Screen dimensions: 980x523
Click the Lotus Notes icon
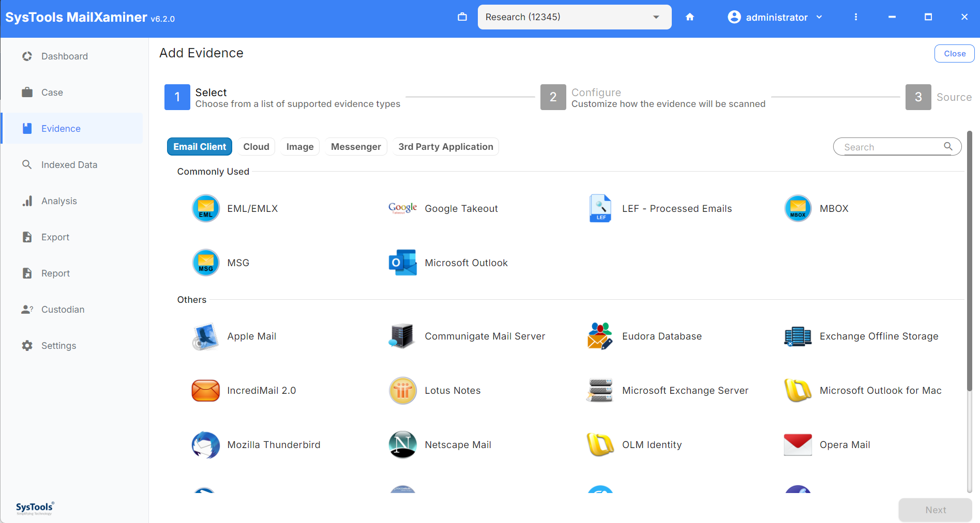coord(402,390)
